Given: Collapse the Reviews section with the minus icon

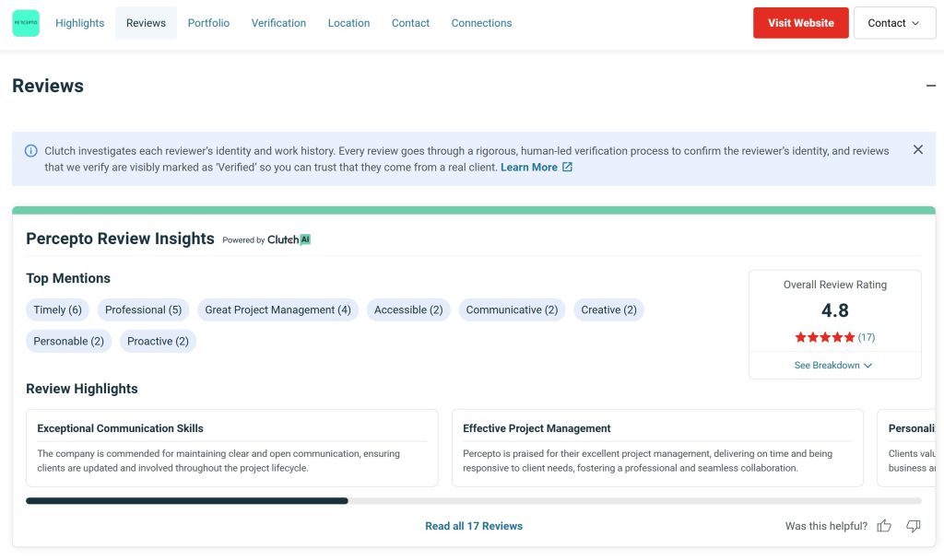Looking at the screenshot, I should 931,86.
